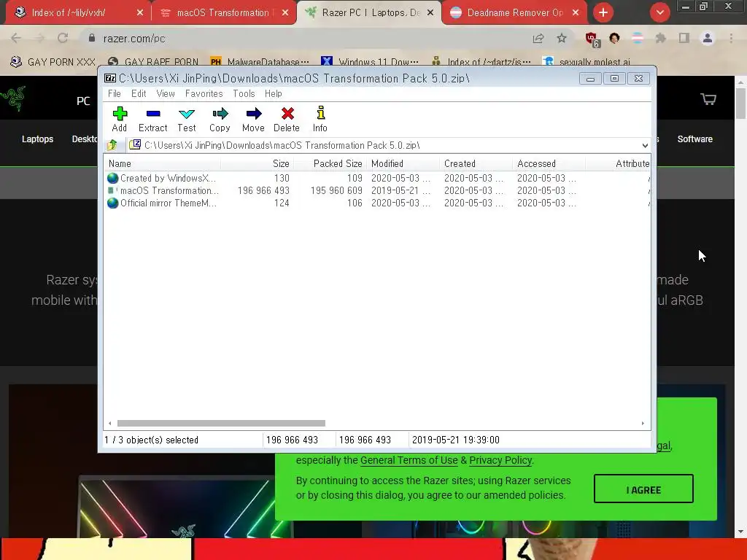747x560 pixels.
Task: Extract the selected archive files
Action: [x=153, y=119]
